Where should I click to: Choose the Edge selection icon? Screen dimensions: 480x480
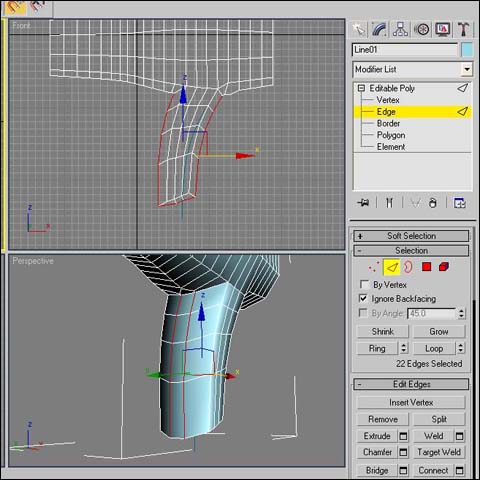[x=392, y=267]
